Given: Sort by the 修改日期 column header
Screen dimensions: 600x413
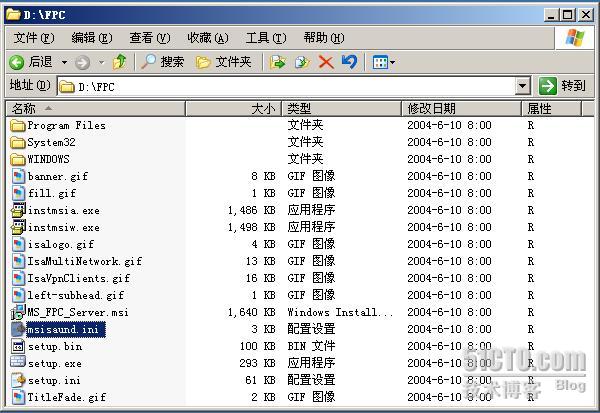Looking at the screenshot, I should click(461, 109).
